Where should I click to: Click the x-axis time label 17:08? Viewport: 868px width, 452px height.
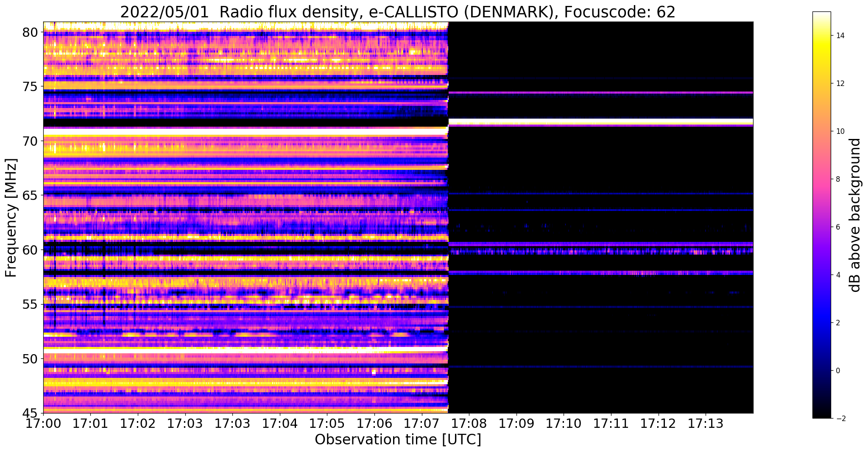coord(469,423)
